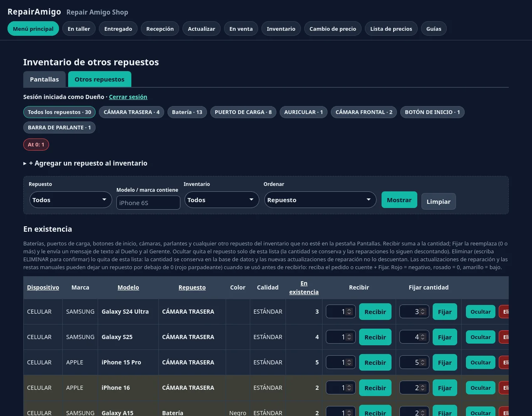Viewport: 532px width, 416px height.
Task: Click the Galaxy S24 Ultra model cell
Action: click(128, 312)
